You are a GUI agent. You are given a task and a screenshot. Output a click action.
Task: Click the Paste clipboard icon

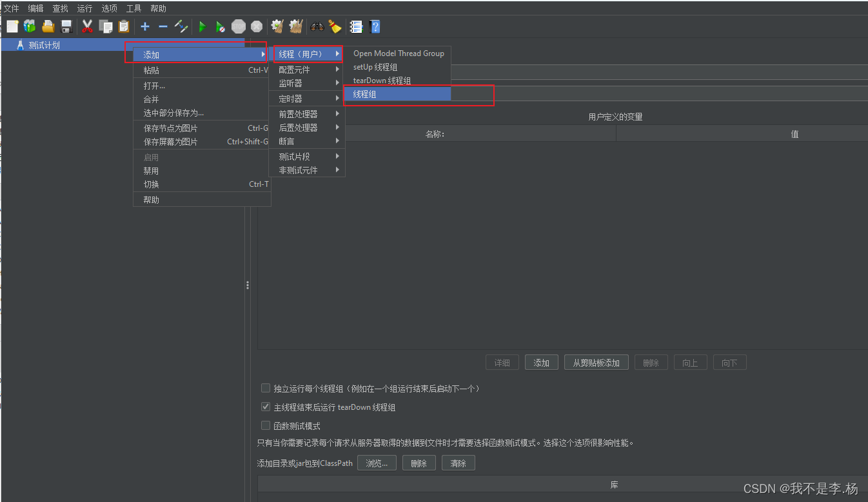tap(124, 26)
